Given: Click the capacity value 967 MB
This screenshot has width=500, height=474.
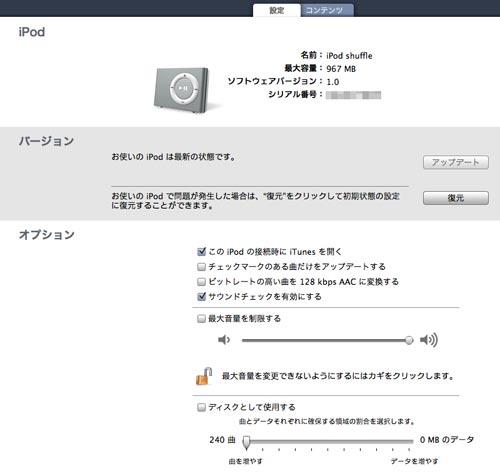Looking at the screenshot, I should pyautogui.click(x=341, y=69).
